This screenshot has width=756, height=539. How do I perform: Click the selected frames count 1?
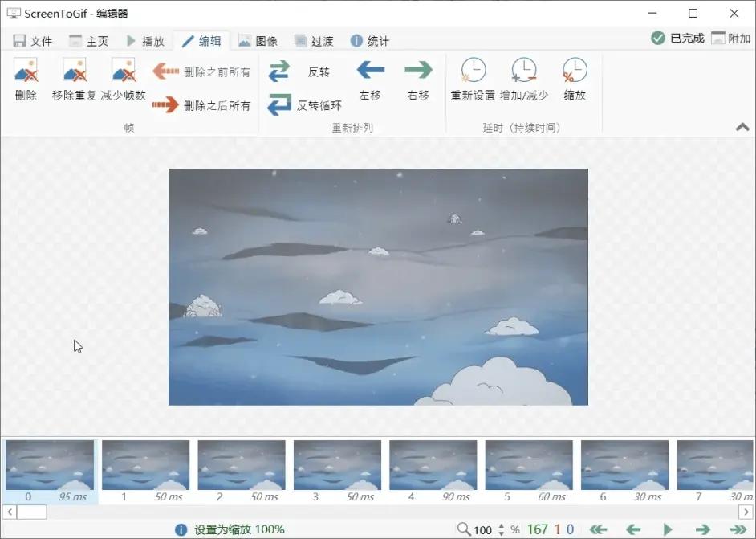557,529
